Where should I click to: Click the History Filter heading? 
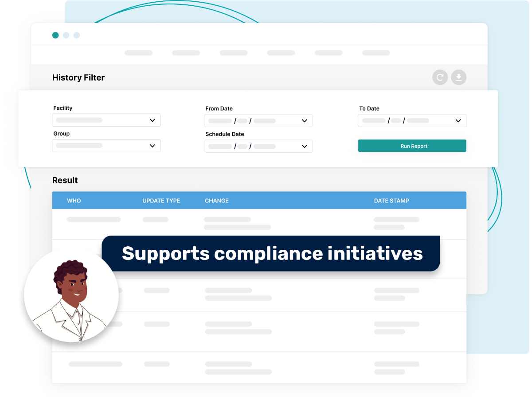[x=78, y=77]
